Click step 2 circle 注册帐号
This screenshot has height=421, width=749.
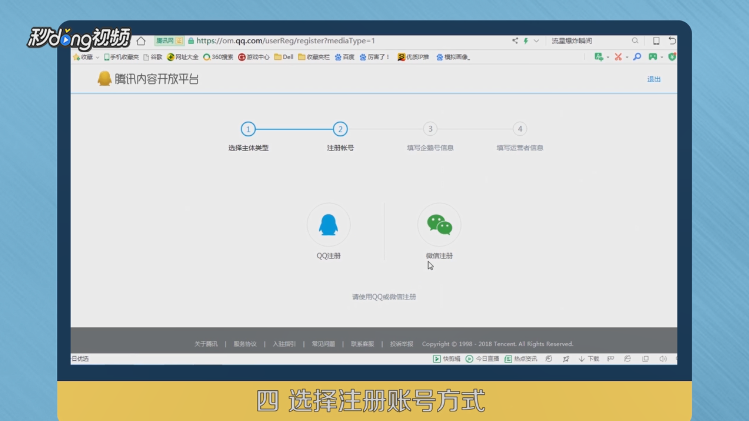coord(340,129)
